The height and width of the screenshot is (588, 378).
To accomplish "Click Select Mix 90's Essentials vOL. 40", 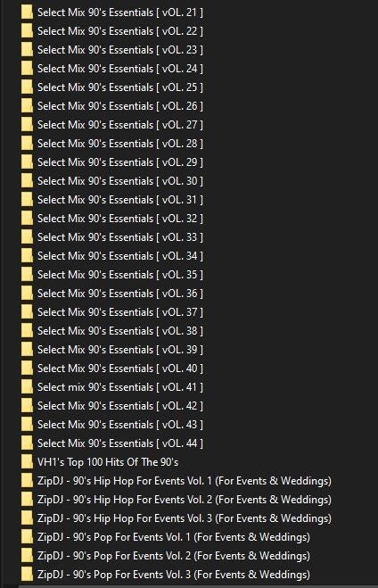I will tap(119, 369).
